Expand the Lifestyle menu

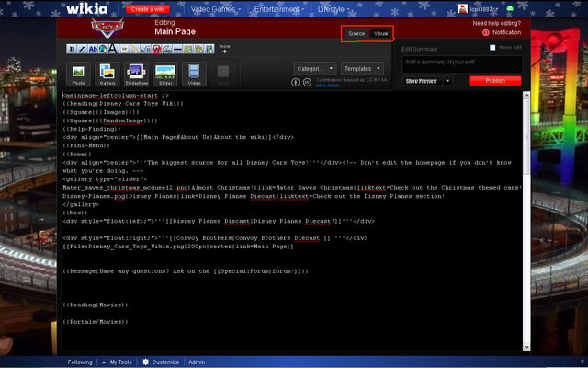(334, 9)
